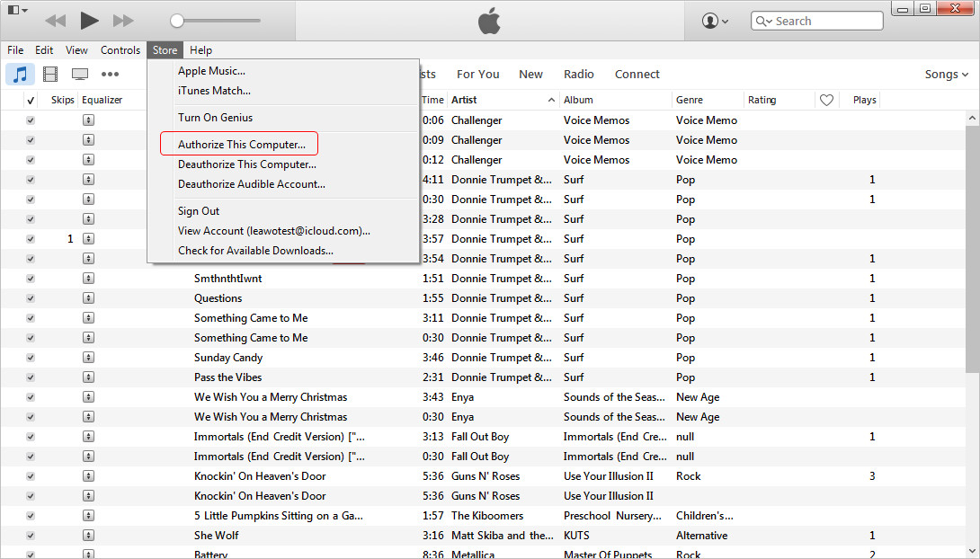Click the Previous track rewind button
This screenshot has width=980, height=559.
pyautogui.click(x=56, y=21)
